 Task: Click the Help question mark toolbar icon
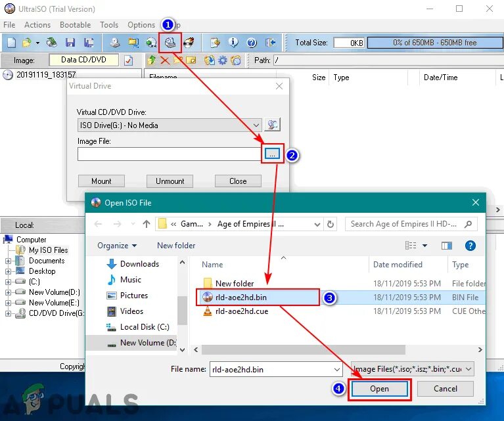[x=252, y=43]
